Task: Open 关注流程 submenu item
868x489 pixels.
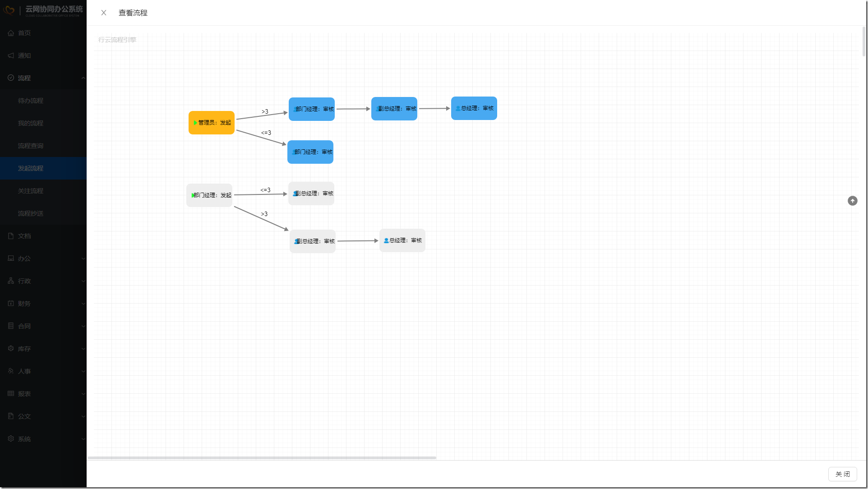Action: (43, 191)
